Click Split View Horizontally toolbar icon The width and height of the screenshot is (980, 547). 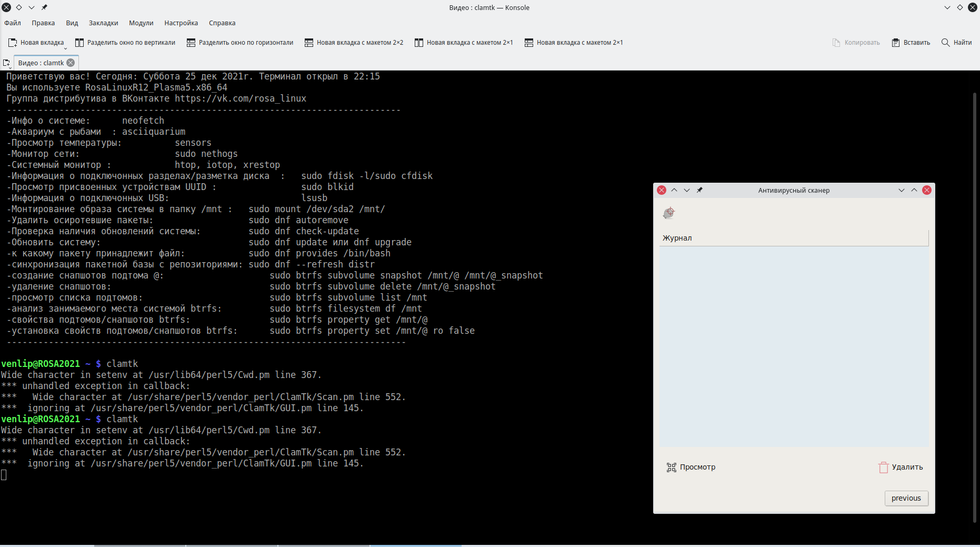click(191, 43)
